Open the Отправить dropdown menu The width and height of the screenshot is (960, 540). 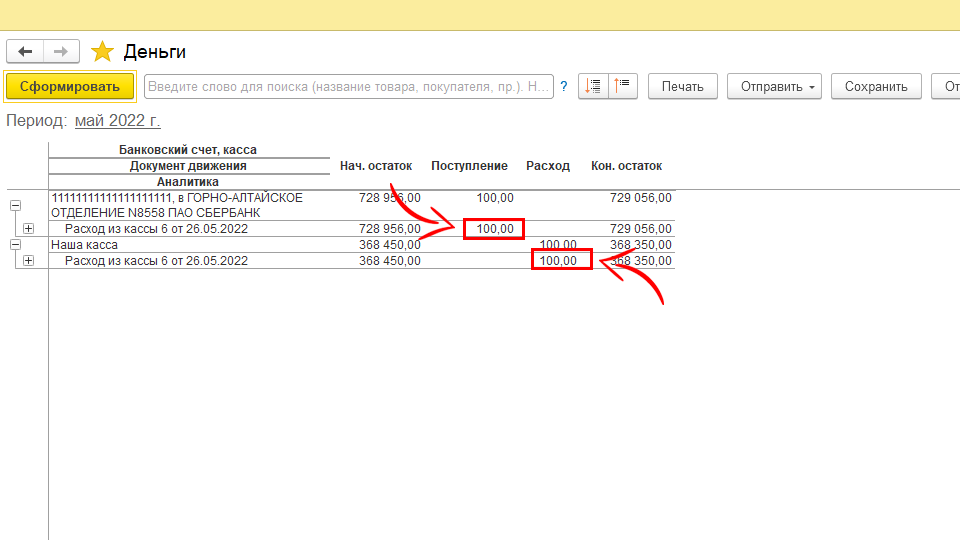[778, 86]
